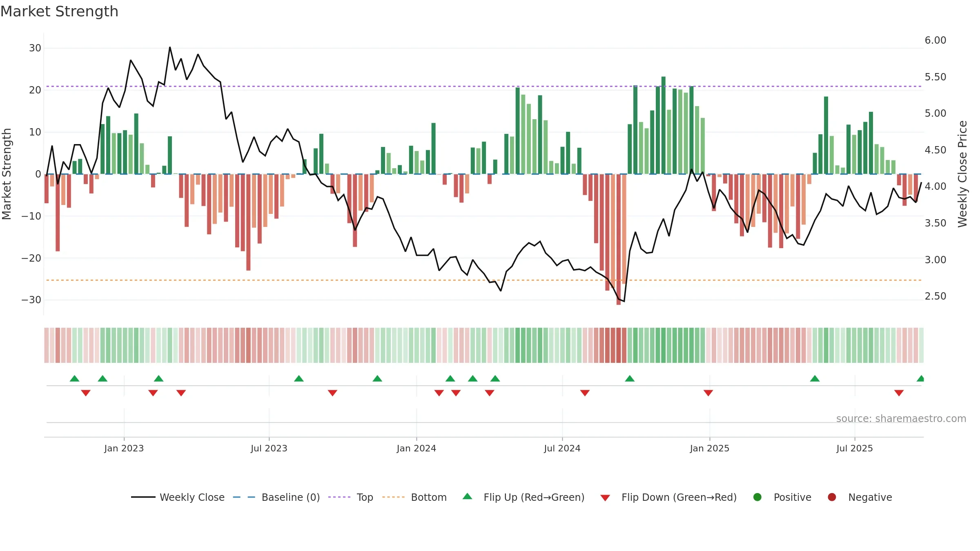Click the Weekly Close Price axis title
980x551 pixels.
pos(962,174)
